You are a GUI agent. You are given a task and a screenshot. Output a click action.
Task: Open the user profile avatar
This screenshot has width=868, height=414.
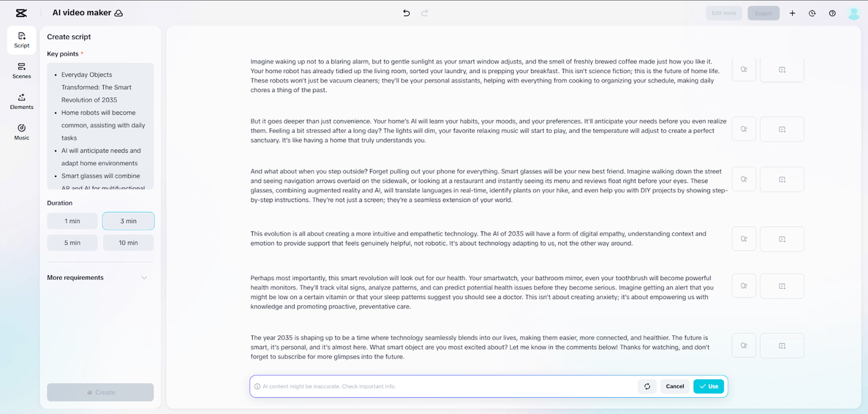pyautogui.click(x=853, y=13)
